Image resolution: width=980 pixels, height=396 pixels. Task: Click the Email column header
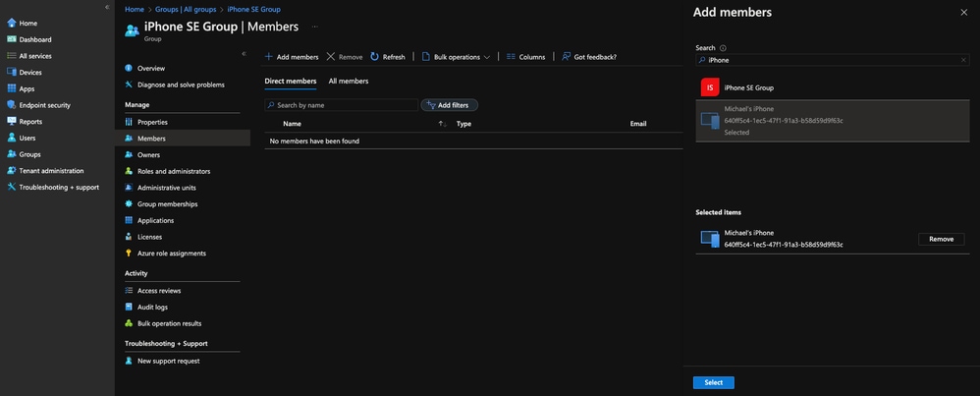pyautogui.click(x=638, y=124)
